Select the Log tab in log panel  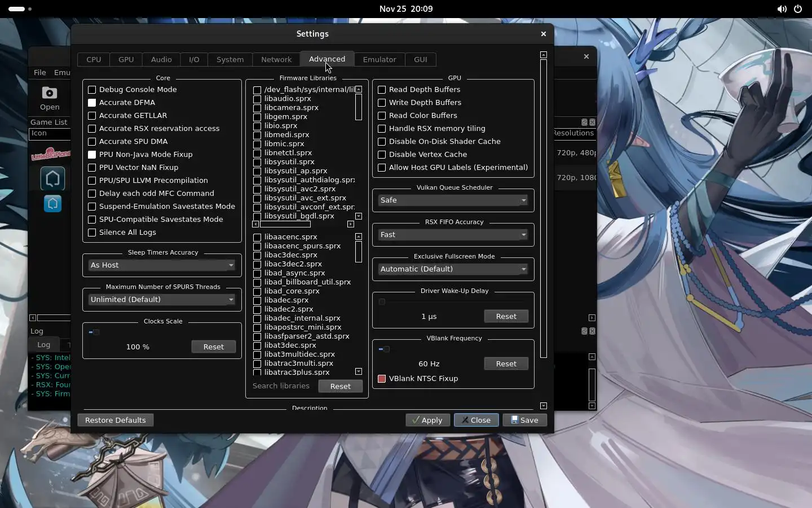click(44, 344)
